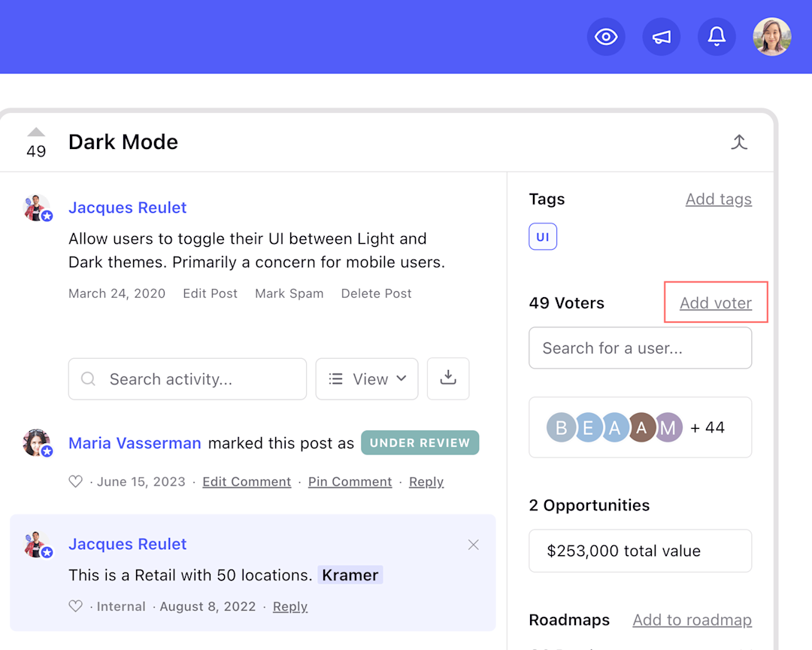Click the UI tag chip
The image size is (812, 650).
point(543,236)
